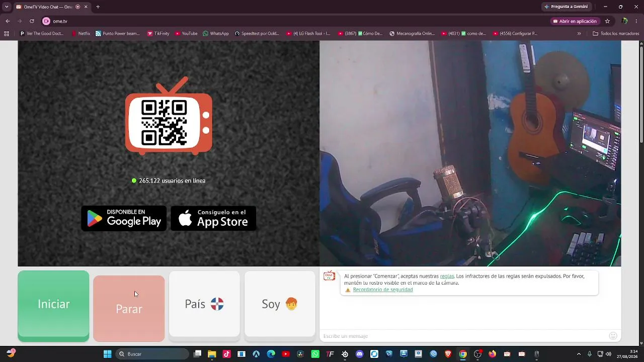The width and height of the screenshot is (644, 362).
Task: Open the Chrome three-dot menu
Action: point(637,21)
